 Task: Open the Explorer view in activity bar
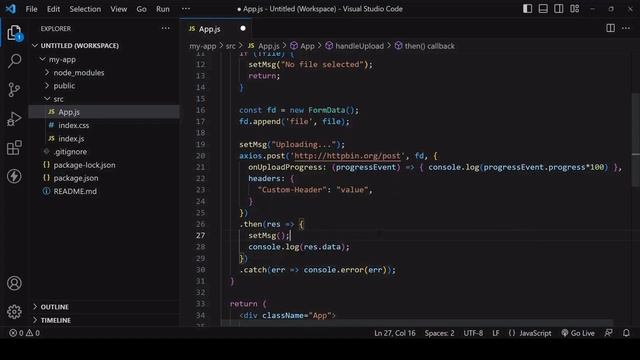(14, 33)
